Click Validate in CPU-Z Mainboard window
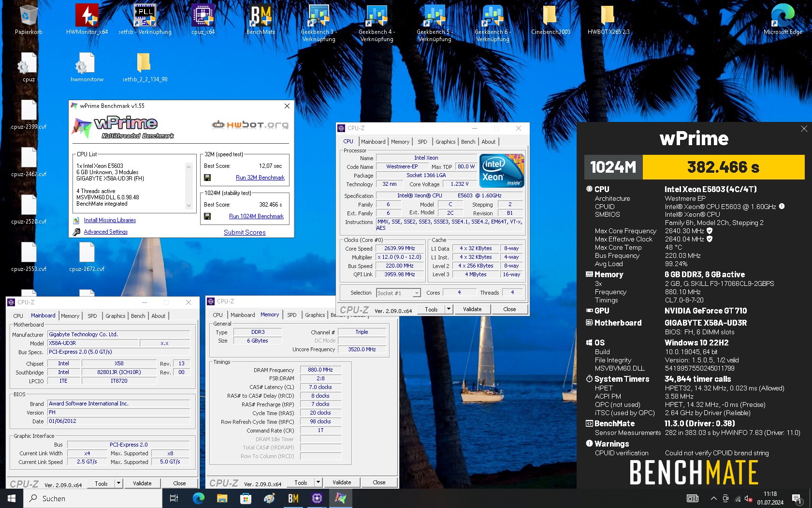This screenshot has width=812, height=508. tap(142, 483)
